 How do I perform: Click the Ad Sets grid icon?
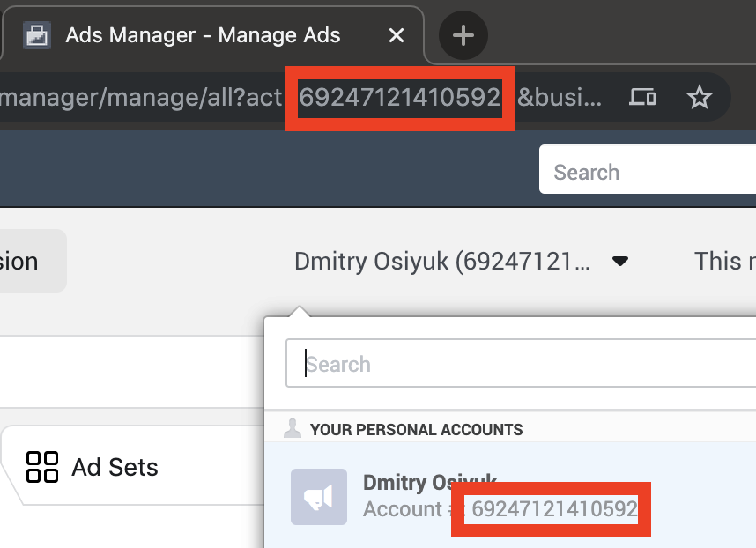point(42,467)
